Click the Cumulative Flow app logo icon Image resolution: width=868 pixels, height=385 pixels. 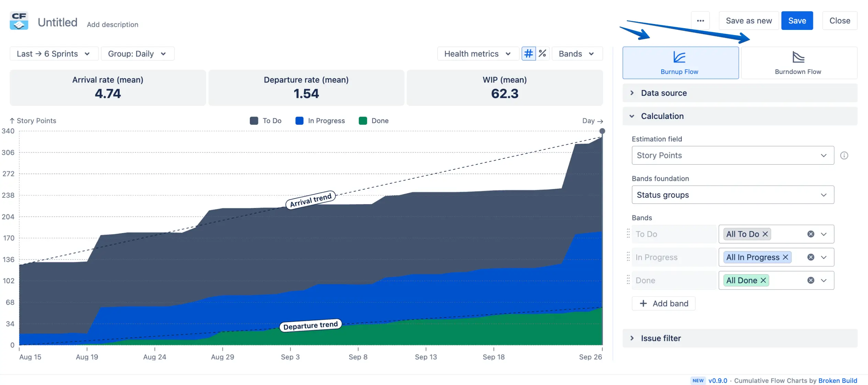click(19, 21)
